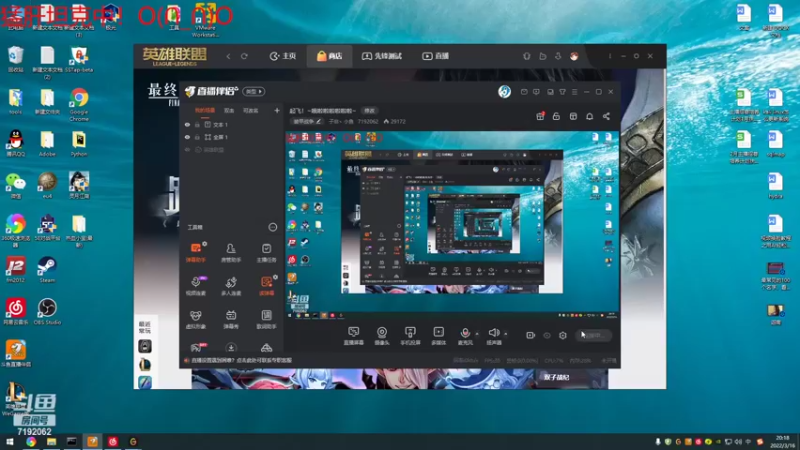Expand microphone options arrow

478,334
